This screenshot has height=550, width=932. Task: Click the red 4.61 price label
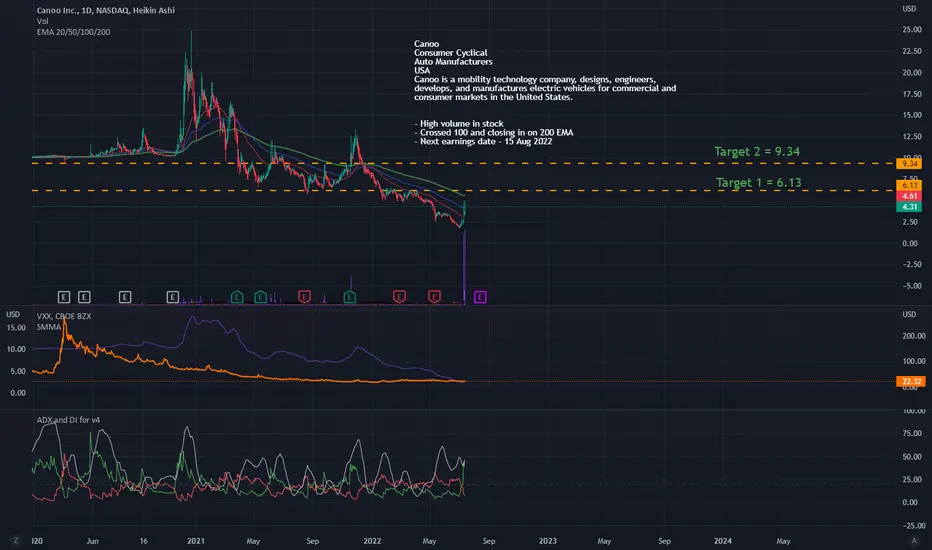click(x=909, y=196)
